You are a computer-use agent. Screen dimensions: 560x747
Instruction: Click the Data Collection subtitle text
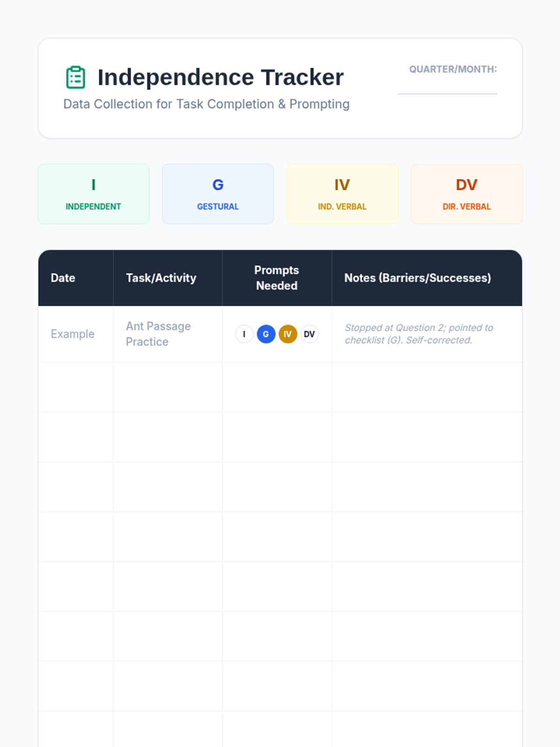[206, 104]
